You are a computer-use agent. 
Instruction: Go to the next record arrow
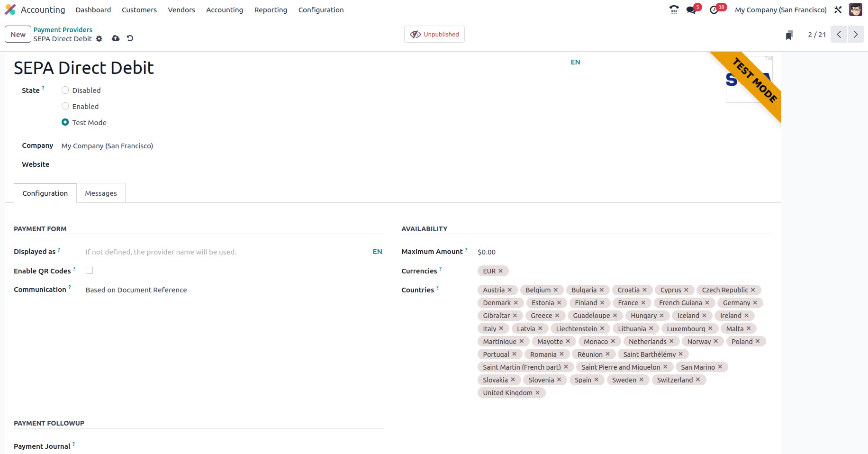(856, 34)
